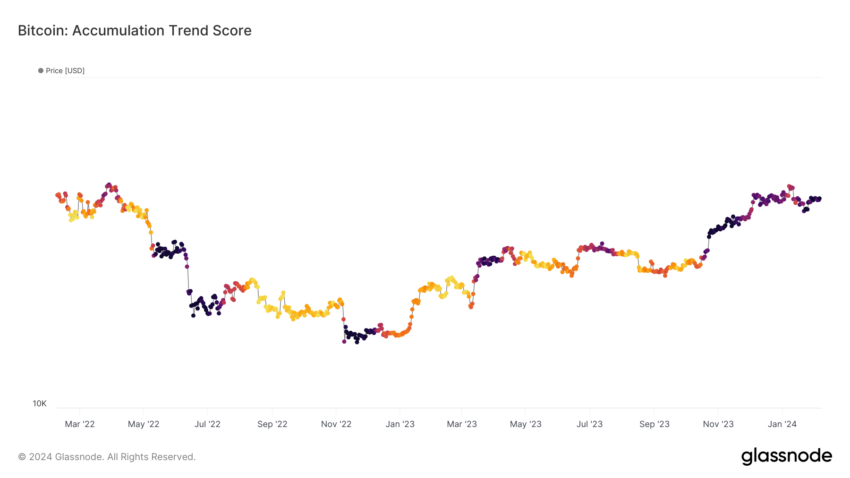The image size is (850, 478).
Task: Click the Nov '23 axis label
Action: pyautogui.click(x=718, y=424)
